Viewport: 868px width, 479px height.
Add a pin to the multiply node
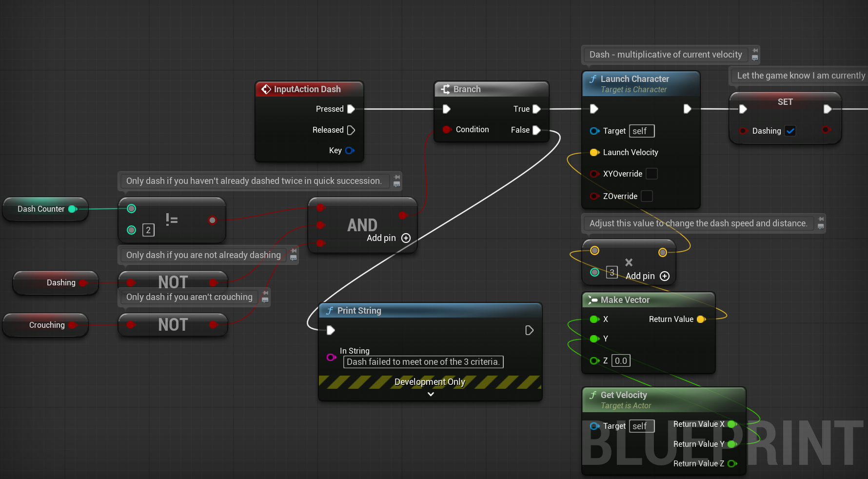click(x=665, y=276)
